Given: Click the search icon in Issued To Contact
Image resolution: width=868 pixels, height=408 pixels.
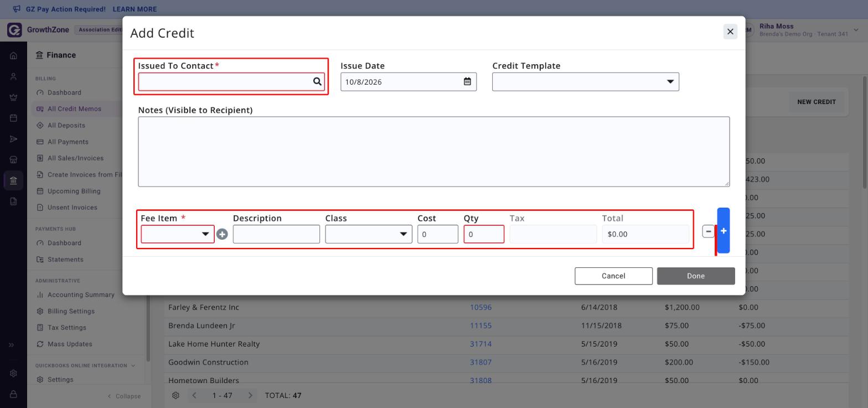Looking at the screenshot, I should 317,82.
